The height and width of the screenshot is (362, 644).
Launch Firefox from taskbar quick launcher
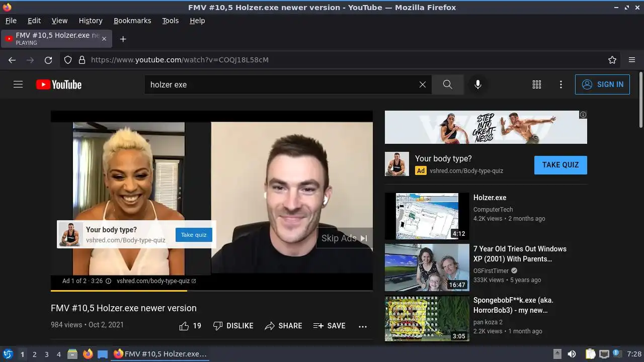click(88, 354)
